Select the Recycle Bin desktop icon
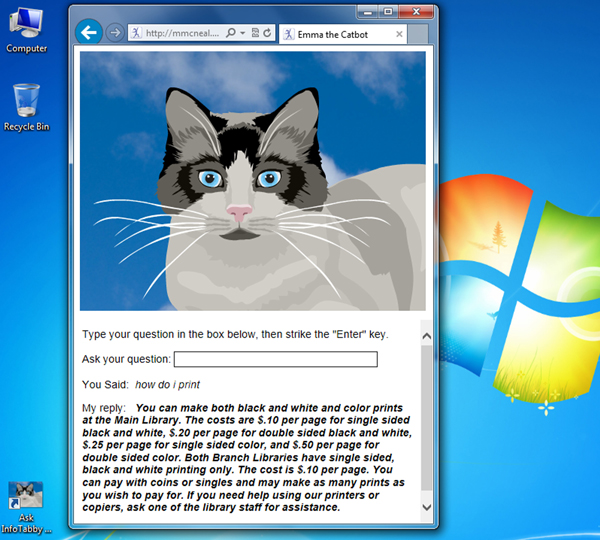 [x=26, y=106]
